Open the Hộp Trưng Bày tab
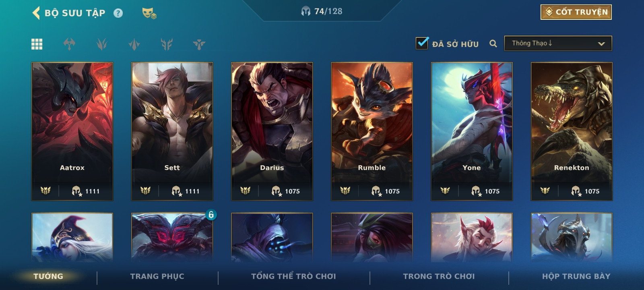This screenshot has width=644, height=290. click(x=576, y=276)
